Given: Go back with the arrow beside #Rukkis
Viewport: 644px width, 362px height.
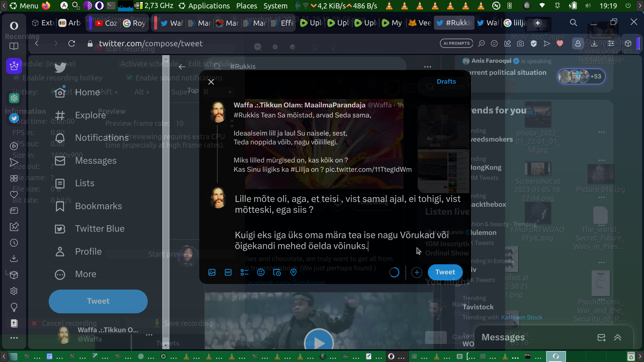Looking at the screenshot, I should (182, 66).
